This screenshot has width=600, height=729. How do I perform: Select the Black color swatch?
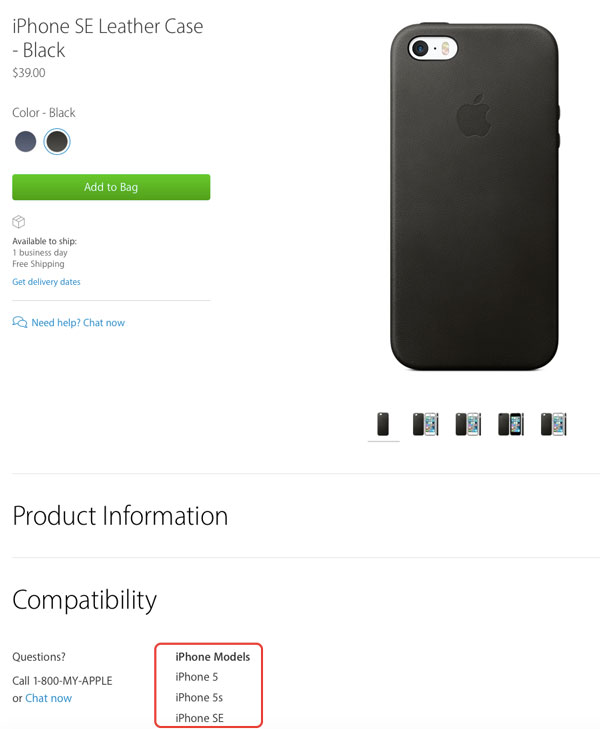tap(58, 142)
